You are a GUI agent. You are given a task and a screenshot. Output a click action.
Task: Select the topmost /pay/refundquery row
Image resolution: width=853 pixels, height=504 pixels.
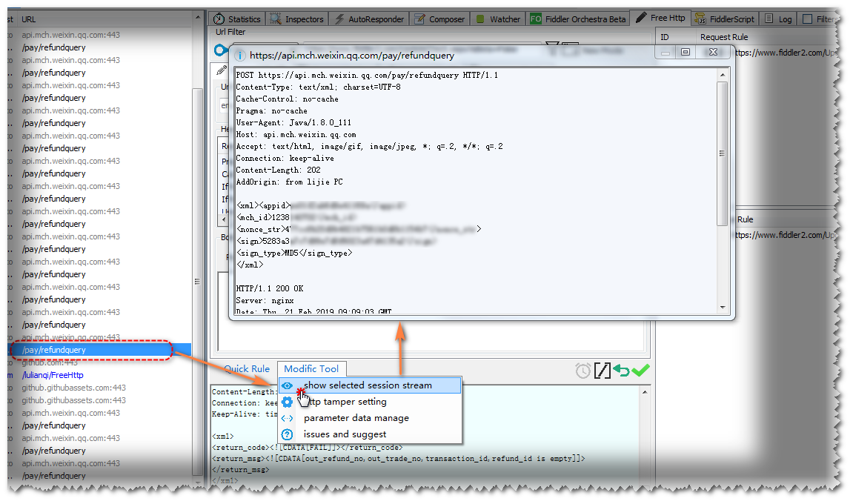(x=99, y=47)
